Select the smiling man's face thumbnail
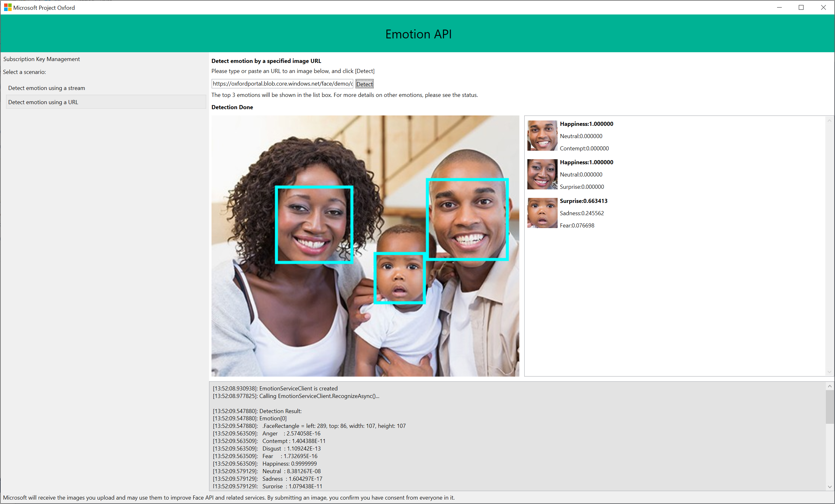Screen dimensions: 835x504 pyautogui.click(x=542, y=136)
